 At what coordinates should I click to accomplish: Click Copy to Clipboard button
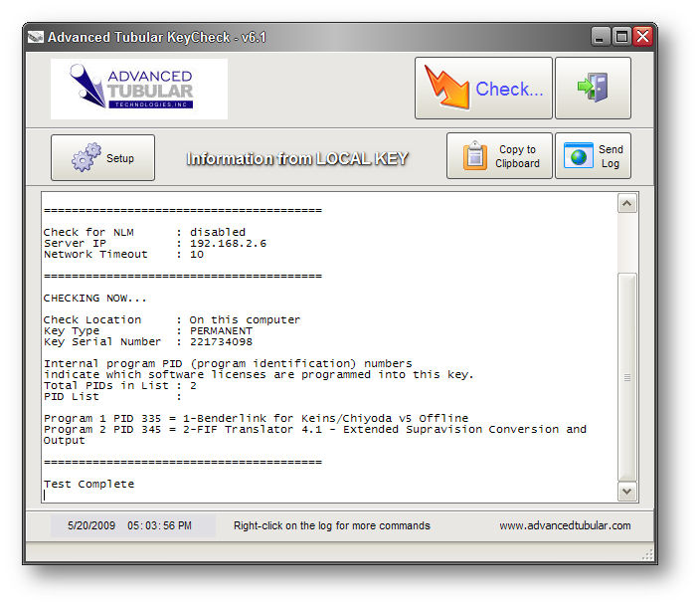click(499, 156)
